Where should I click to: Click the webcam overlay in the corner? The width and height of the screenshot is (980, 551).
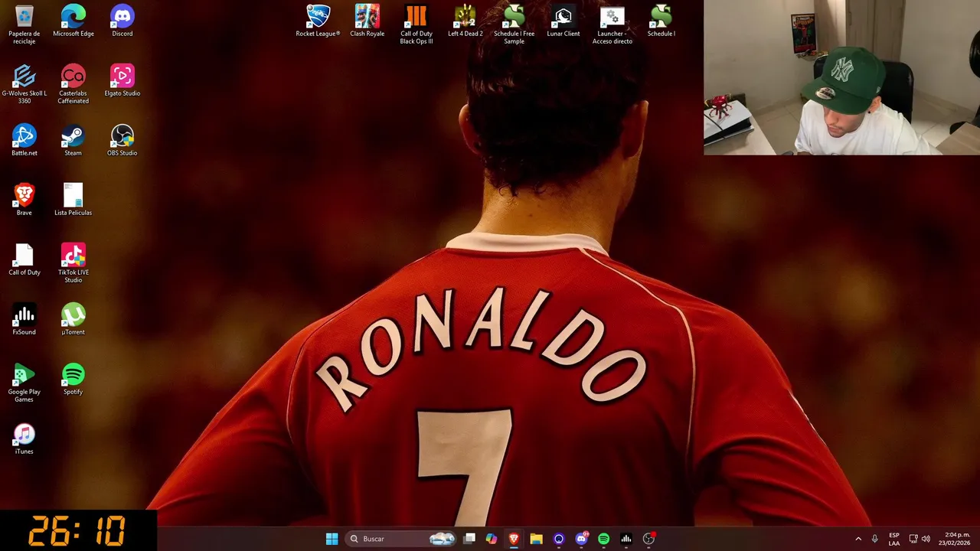click(x=841, y=77)
